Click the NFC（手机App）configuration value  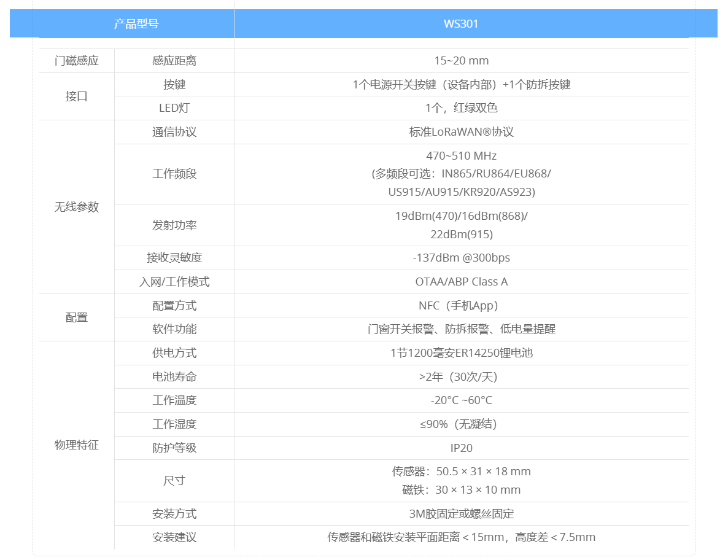(x=461, y=306)
